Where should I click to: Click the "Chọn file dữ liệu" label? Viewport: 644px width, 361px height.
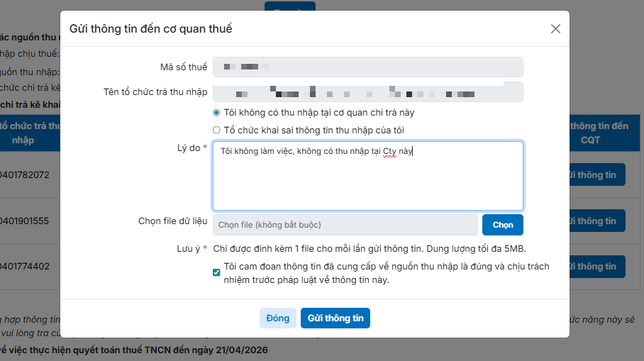coord(172,221)
